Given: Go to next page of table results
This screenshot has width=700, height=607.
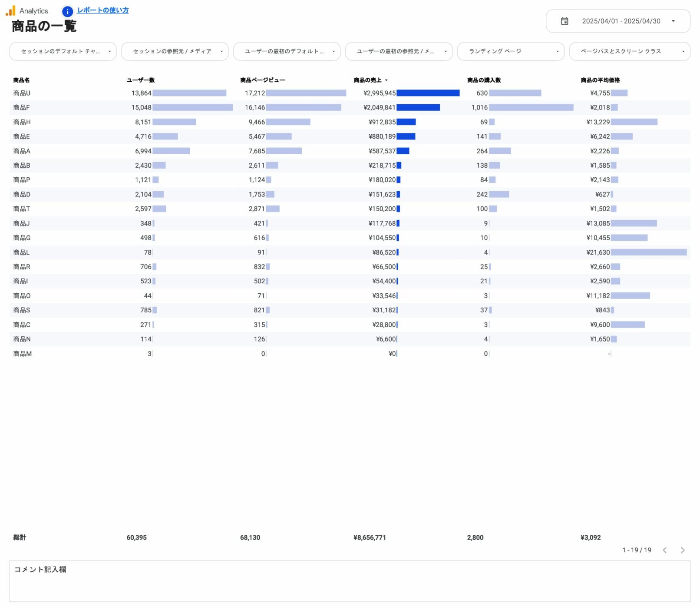Looking at the screenshot, I should pyautogui.click(x=682, y=550).
